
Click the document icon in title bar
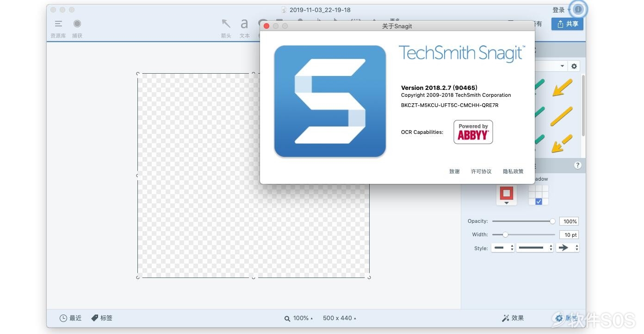[285, 10]
